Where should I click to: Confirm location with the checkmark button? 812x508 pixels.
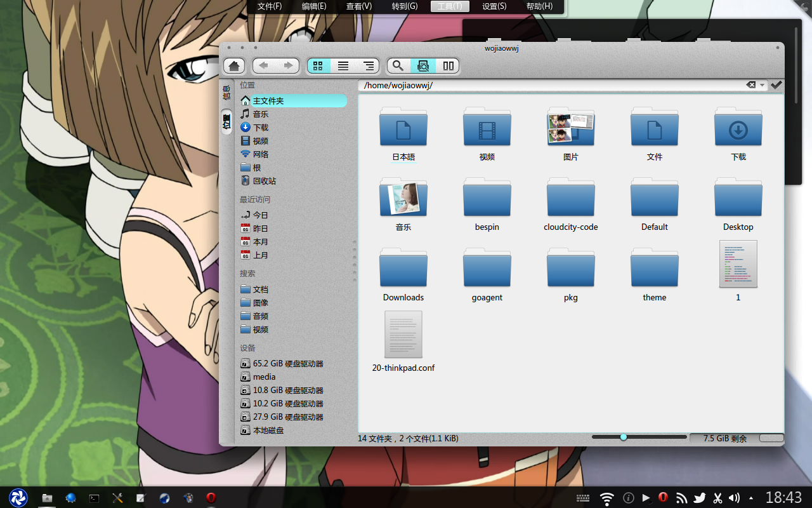(x=776, y=85)
